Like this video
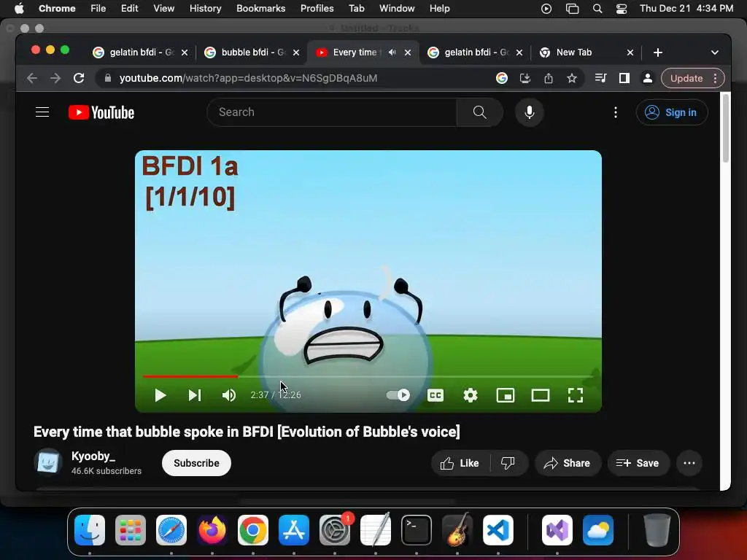The height and width of the screenshot is (560, 747). (460, 463)
